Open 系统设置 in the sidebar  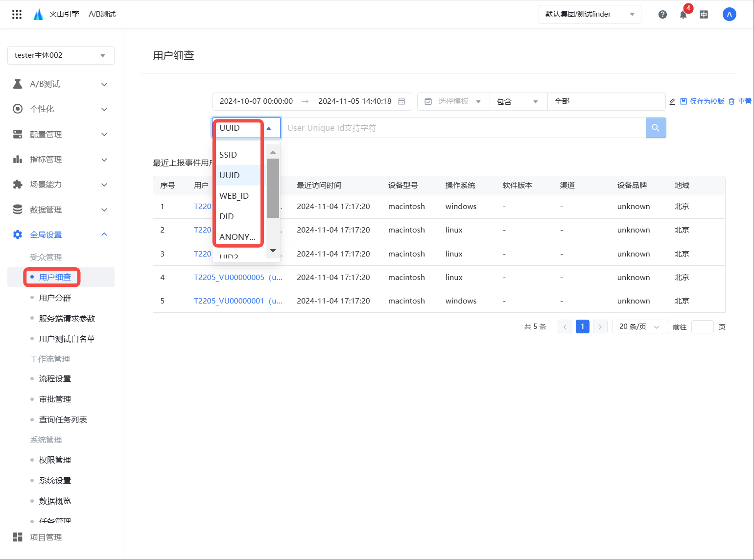pyautogui.click(x=55, y=480)
